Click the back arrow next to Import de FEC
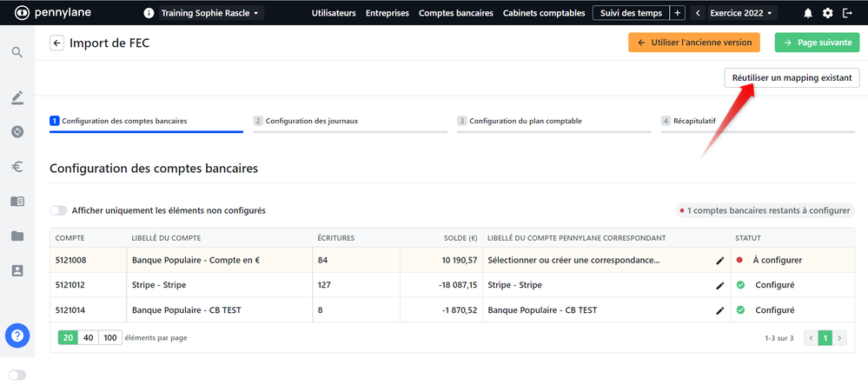Screen dimensions: 868x392 click(x=57, y=43)
